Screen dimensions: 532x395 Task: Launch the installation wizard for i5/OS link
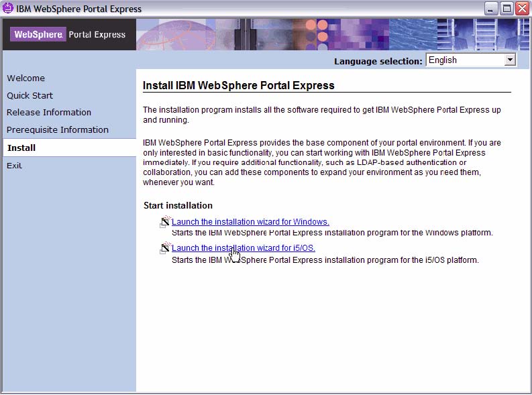pos(244,248)
